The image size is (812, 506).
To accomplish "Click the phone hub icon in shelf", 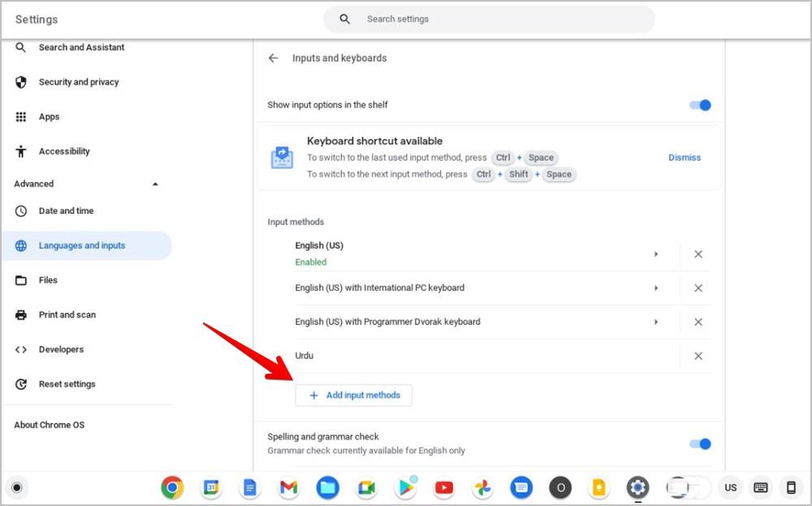I will (791, 487).
